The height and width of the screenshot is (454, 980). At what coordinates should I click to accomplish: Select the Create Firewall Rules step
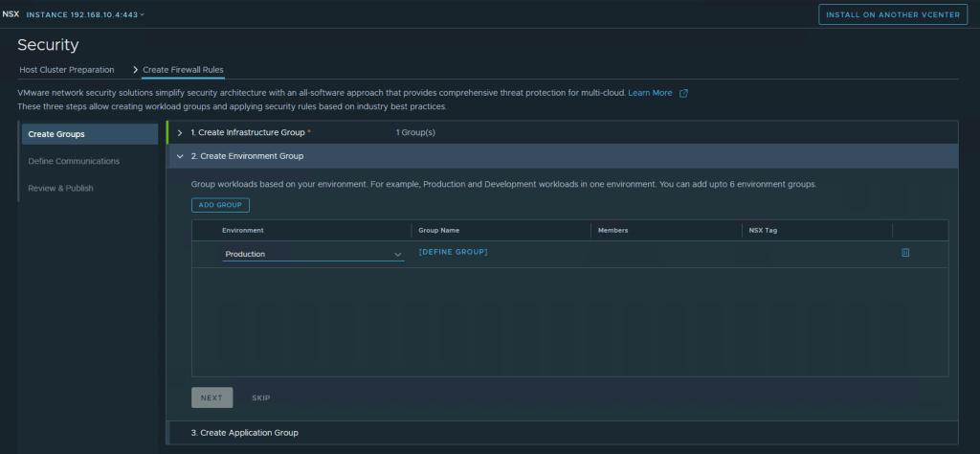tap(183, 70)
